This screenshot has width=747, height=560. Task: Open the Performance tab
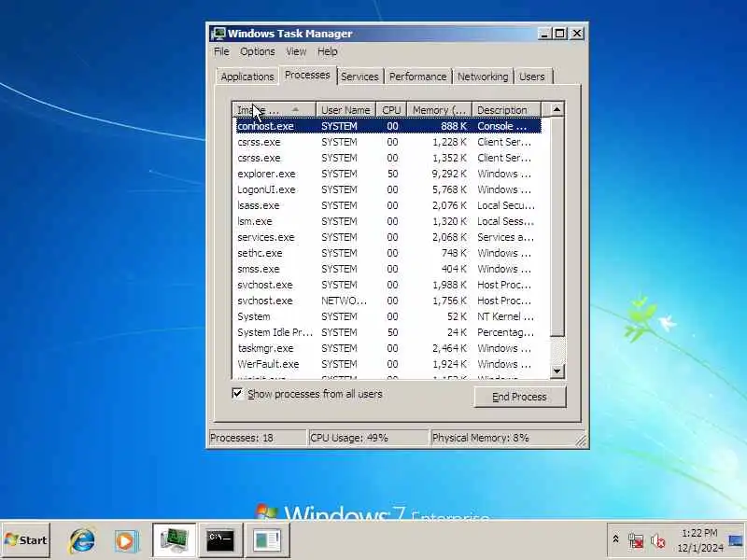tap(417, 77)
